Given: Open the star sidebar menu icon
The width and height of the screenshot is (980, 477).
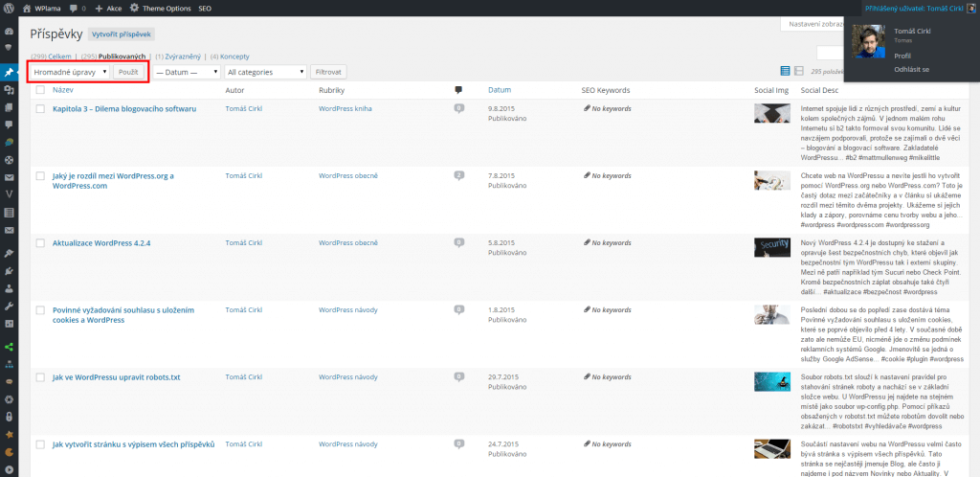Looking at the screenshot, I should [9, 433].
